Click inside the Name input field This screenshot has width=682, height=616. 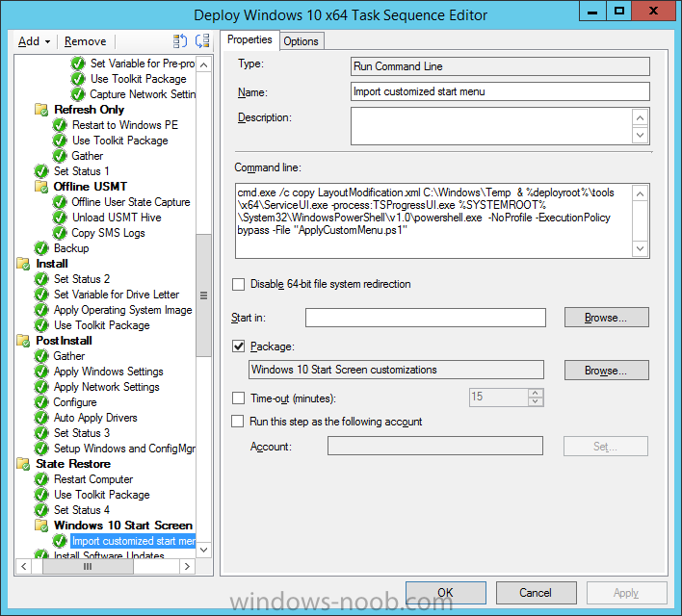(x=500, y=91)
